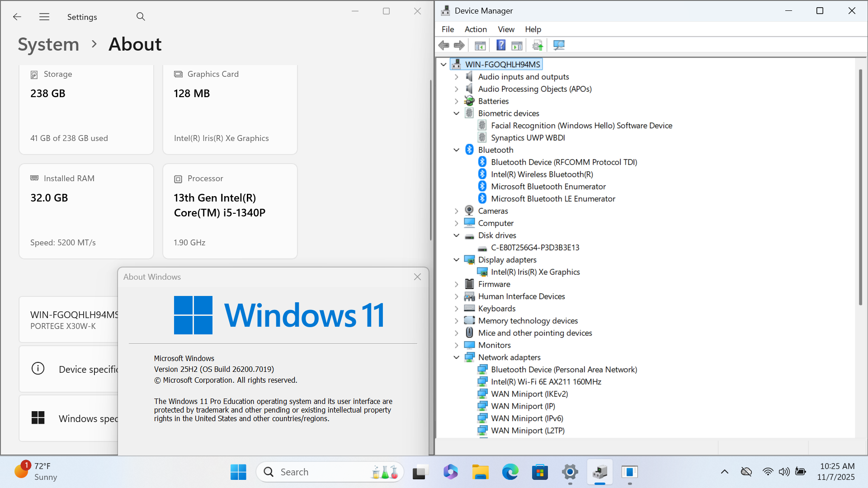Click the blue Help question-mark toolbar icon
Viewport: 868px width, 488px height.
pos(501,45)
